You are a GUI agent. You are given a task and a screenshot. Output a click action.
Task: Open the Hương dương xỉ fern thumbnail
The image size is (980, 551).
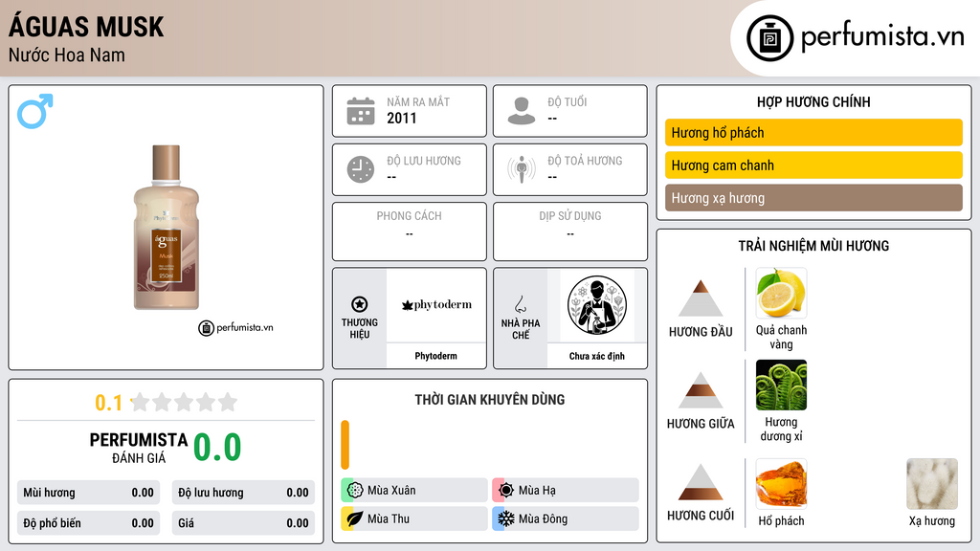click(x=781, y=385)
